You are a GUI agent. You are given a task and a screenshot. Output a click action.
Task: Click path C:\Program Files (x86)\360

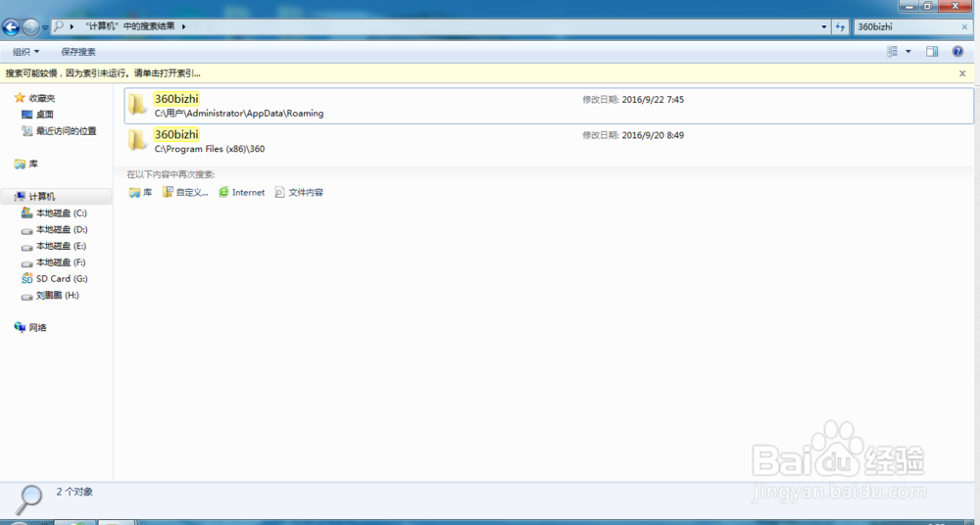[x=210, y=150]
